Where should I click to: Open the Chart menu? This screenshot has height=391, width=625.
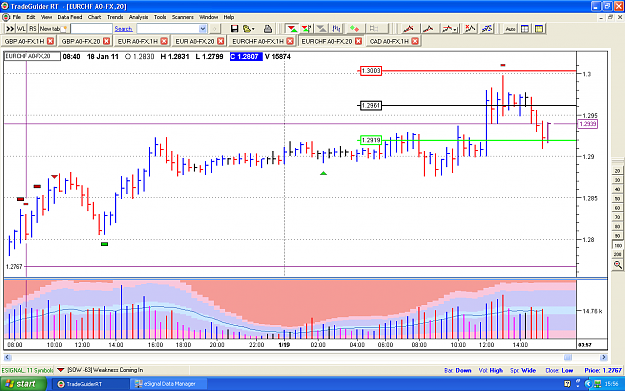pyautogui.click(x=94, y=17)
